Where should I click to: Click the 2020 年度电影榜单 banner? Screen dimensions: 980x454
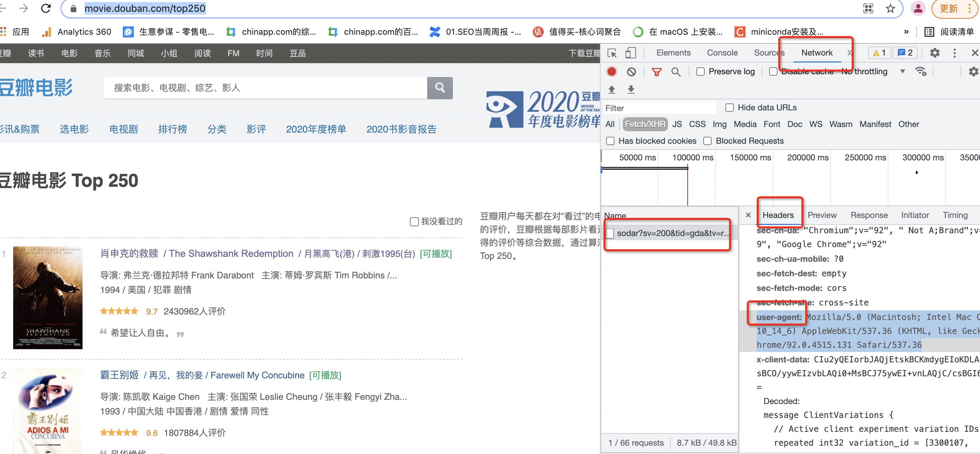pos(543,110)
